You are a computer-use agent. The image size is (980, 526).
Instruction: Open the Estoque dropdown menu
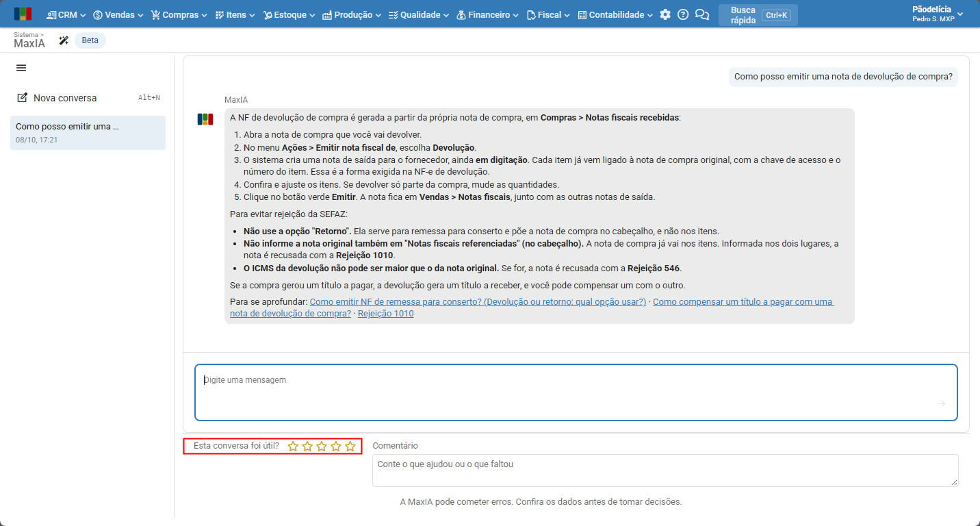[x=289, y=14]
